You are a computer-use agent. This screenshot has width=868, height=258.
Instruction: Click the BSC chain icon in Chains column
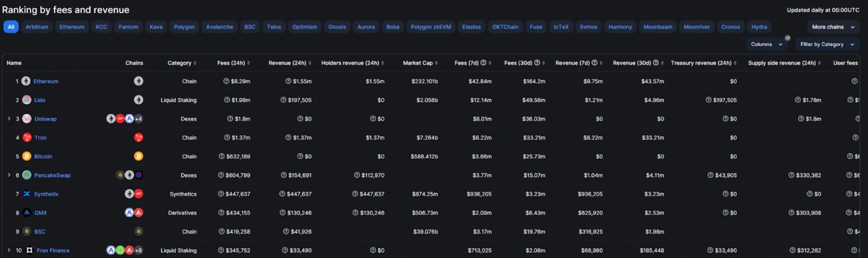pos(138,232)
